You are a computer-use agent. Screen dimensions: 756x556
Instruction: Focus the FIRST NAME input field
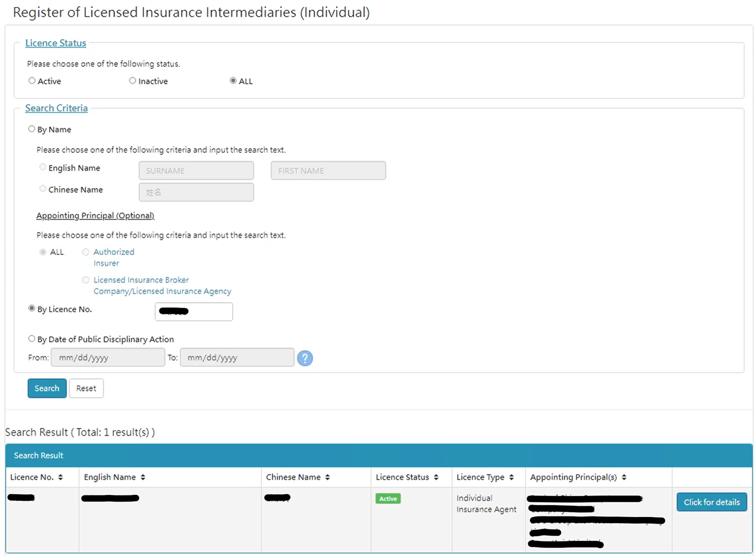tap(328, 171)
